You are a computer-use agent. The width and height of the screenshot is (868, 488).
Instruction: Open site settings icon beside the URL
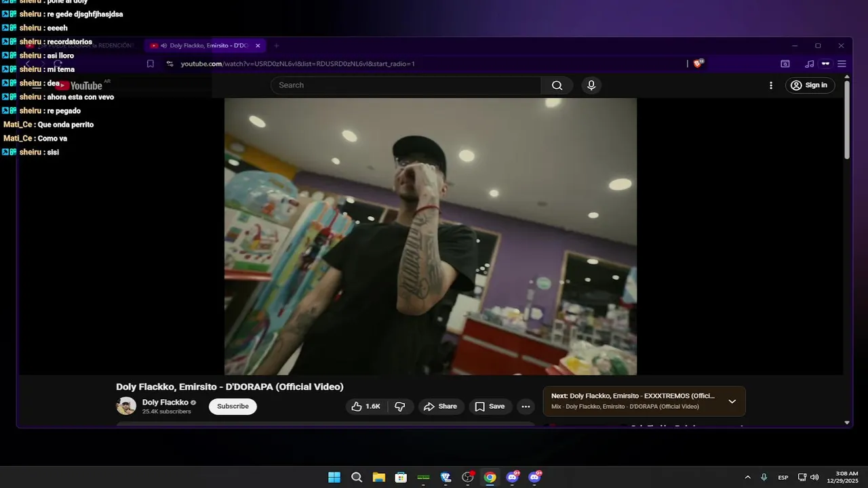click(170, 64)
